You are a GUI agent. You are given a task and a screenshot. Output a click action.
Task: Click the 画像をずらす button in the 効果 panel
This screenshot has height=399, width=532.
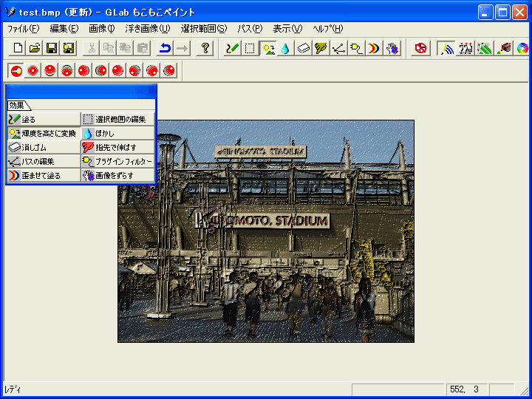click(x=117, y=175)
